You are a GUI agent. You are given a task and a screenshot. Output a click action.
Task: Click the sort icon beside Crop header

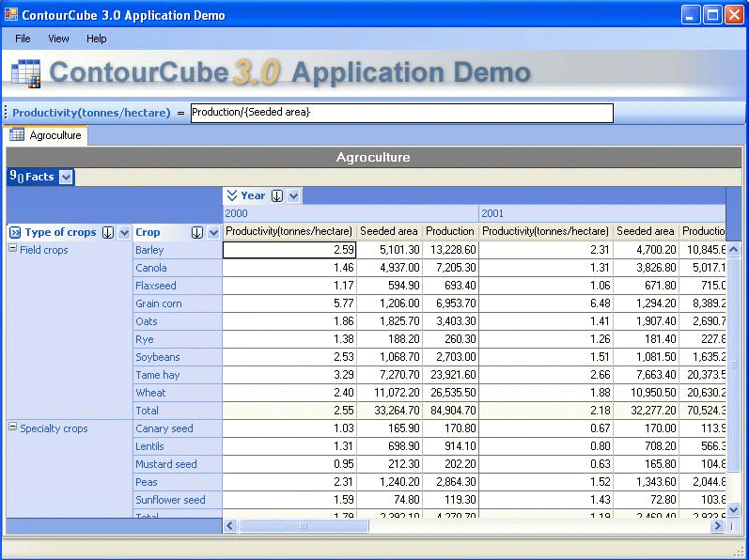click(196, 232)
